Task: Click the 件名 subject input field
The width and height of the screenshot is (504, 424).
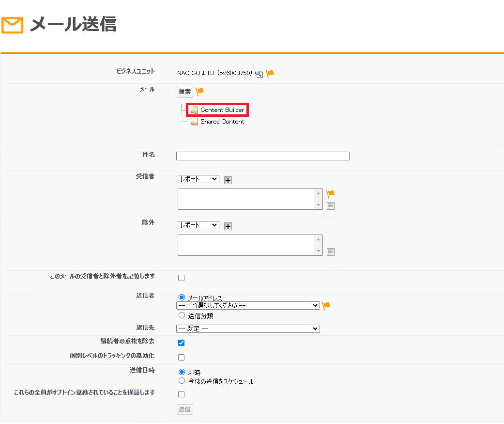Action: click(x=263, y=156)
